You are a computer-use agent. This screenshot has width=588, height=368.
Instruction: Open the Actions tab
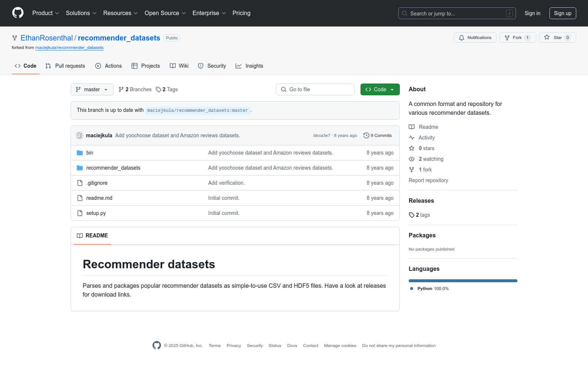pos(108,66)
